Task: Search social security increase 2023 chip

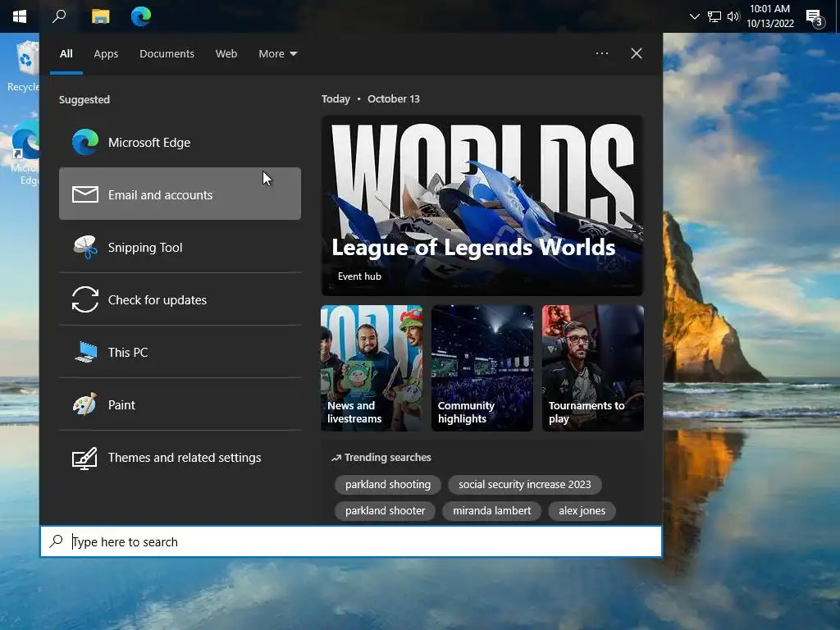Action: (524, 484)
